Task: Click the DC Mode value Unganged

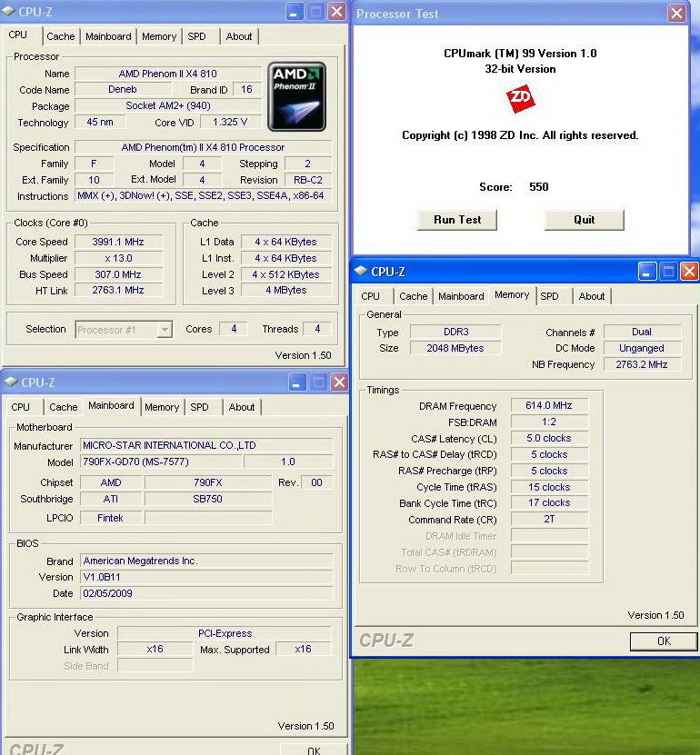Action: (x=642, y=348)
